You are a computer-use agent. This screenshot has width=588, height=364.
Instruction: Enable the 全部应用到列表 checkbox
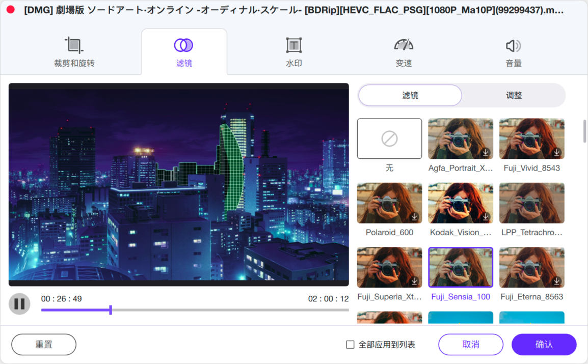(x=350, y=345)
